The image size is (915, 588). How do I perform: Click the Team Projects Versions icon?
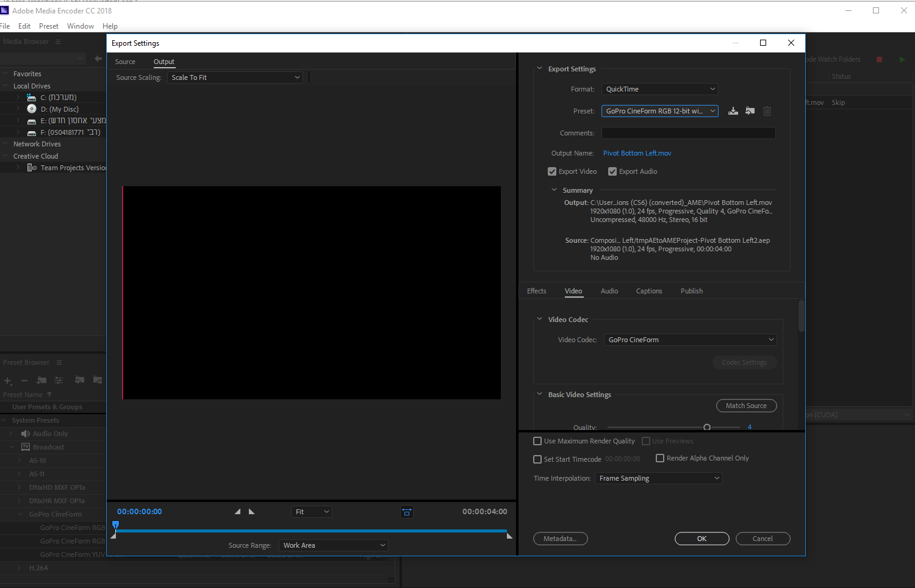tap(32, 167)
